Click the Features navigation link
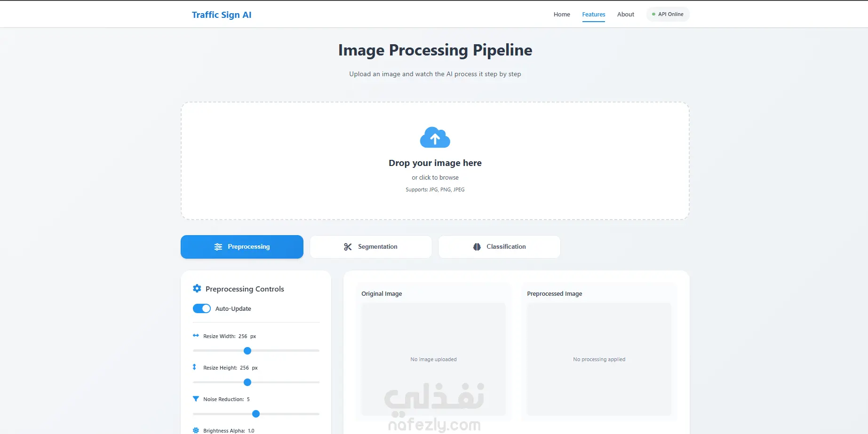Screen dimensions: 868x434 click(x=593, y=15)
